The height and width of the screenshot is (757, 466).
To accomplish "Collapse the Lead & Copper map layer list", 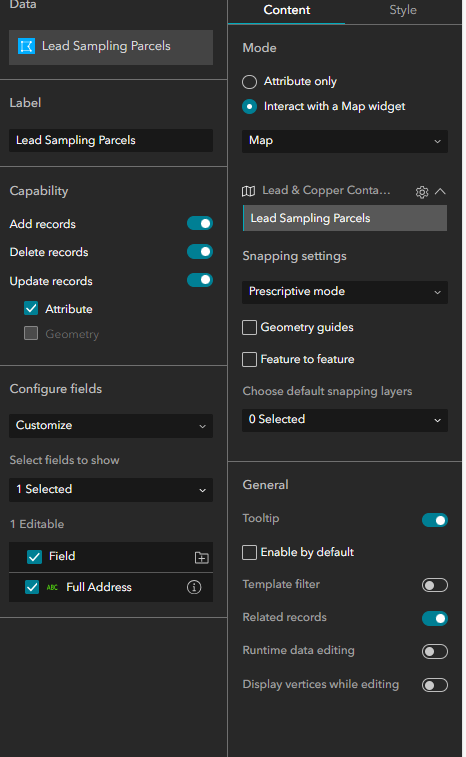I will 440,191.
